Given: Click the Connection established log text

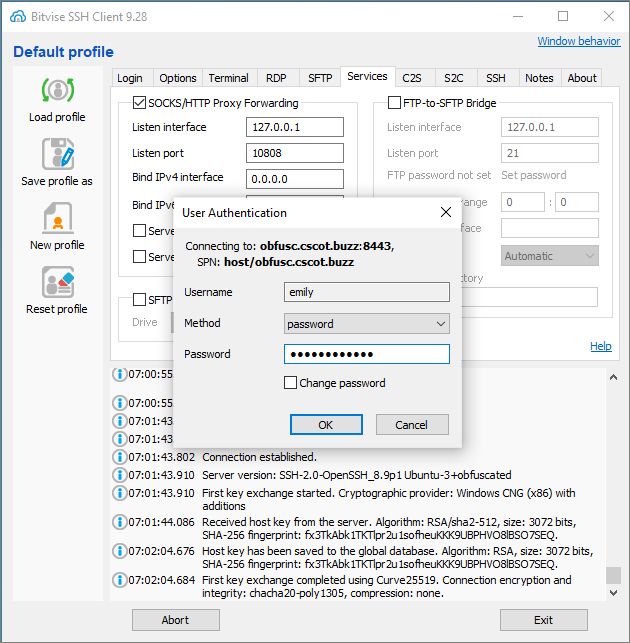Looking at the screenshot, I should 259,457.
